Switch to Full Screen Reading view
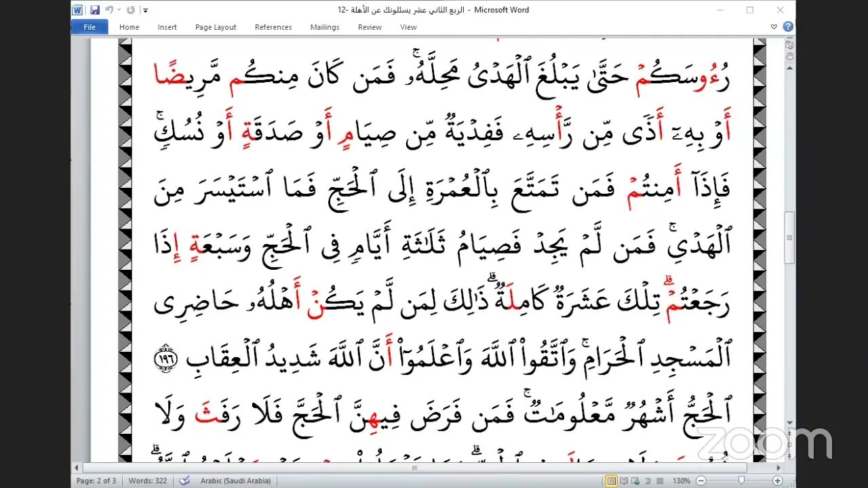The height and width of the screenshot is (488, 868). click(625, 481)
